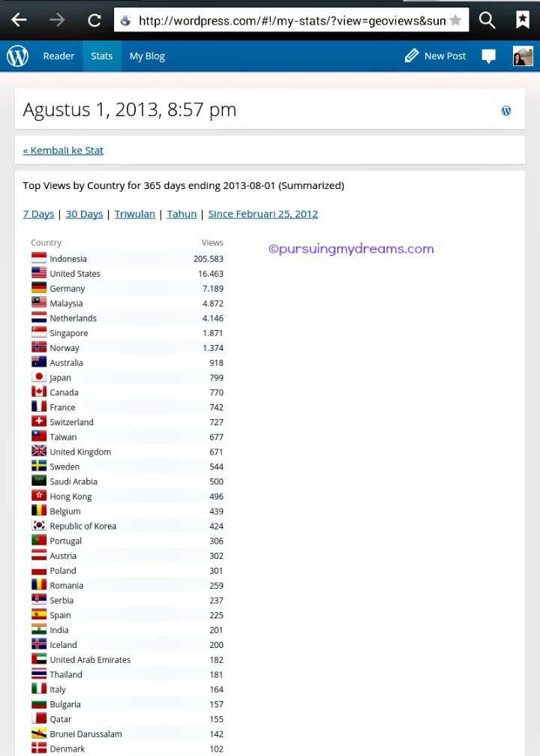Select the 30 Days view link
This screenshot has width=540, height=756.
click(x=84, y=214)
